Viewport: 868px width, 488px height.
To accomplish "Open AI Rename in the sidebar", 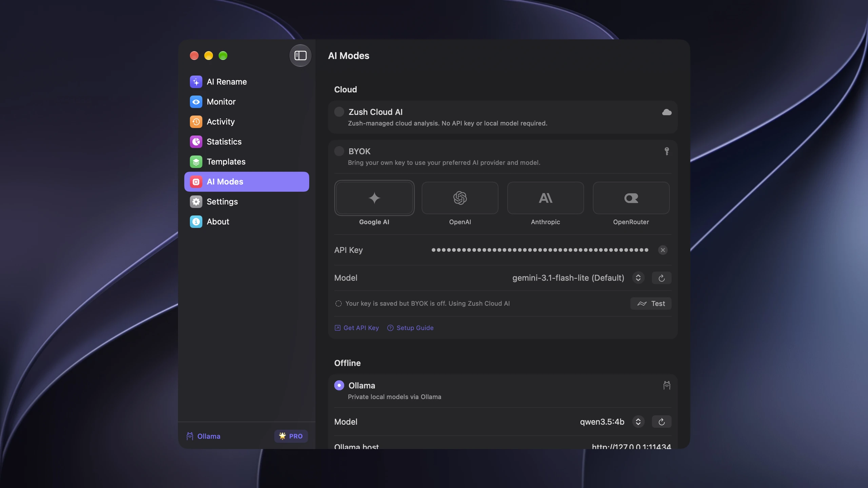I will (246, 82).
